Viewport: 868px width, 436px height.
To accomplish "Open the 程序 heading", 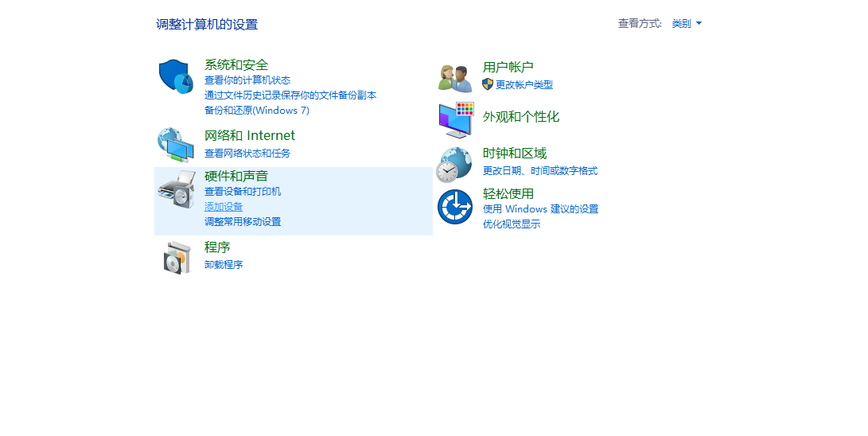I will (x=217, y=247).
